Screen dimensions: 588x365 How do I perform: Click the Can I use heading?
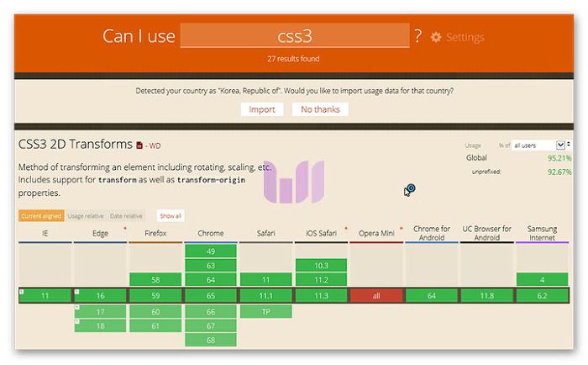pos(139,36)
